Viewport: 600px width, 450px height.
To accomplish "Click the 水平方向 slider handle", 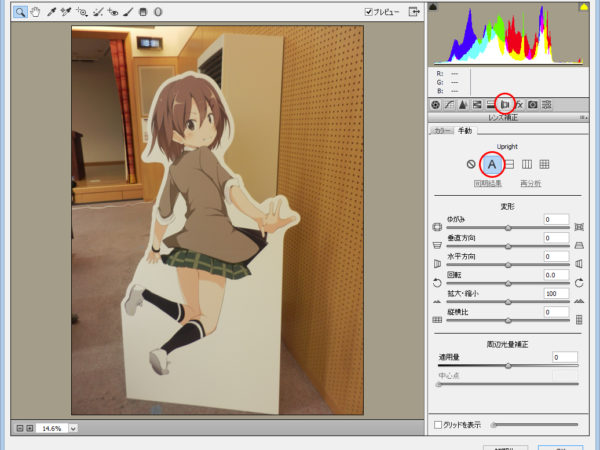I will 508,265.
